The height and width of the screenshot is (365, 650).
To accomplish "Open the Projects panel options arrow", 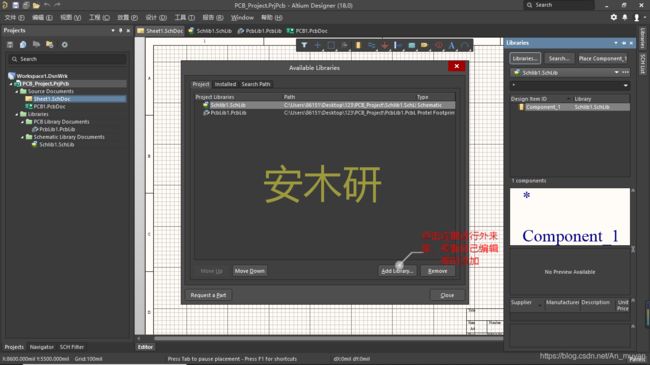I will pos(113,30).
